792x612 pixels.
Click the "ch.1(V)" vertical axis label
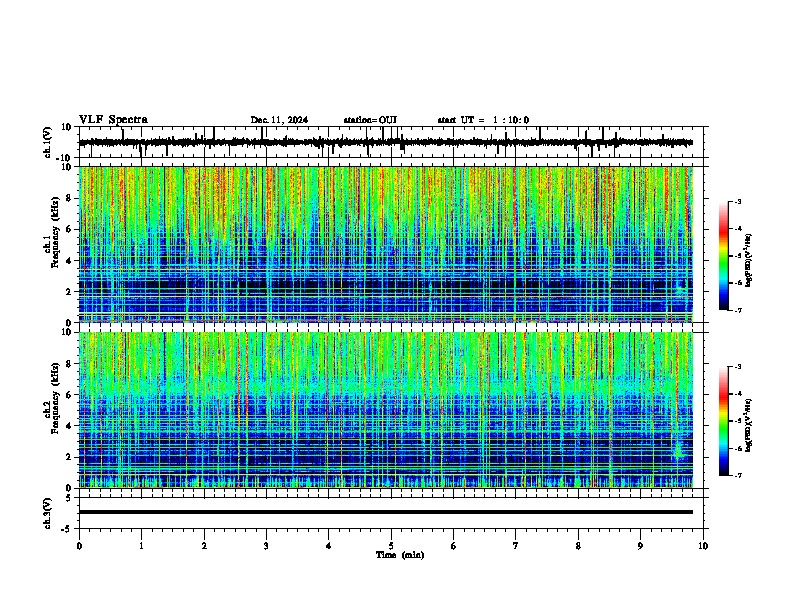48,142
